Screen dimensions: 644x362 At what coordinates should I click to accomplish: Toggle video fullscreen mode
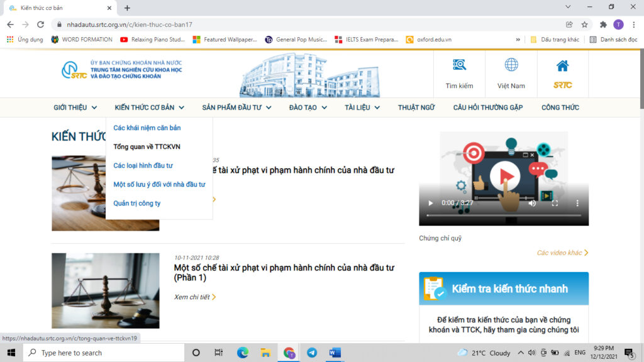[x=555, y=203]
